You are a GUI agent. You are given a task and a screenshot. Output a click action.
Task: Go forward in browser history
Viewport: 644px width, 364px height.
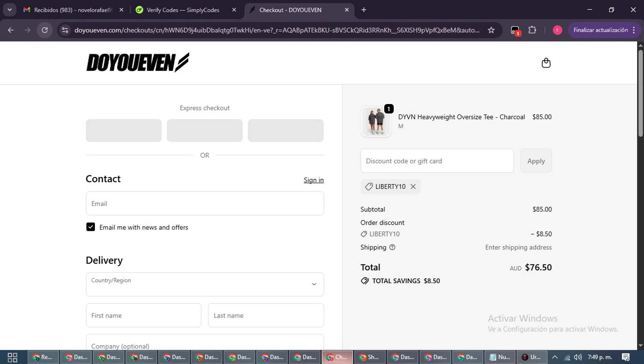27,30
